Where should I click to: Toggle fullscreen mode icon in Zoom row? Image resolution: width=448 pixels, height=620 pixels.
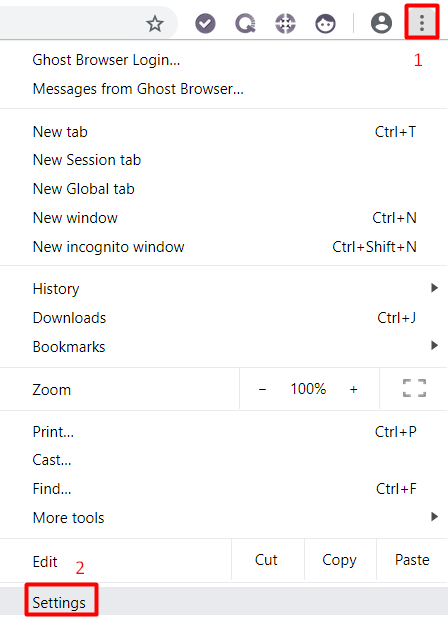[x=414, y=388]
